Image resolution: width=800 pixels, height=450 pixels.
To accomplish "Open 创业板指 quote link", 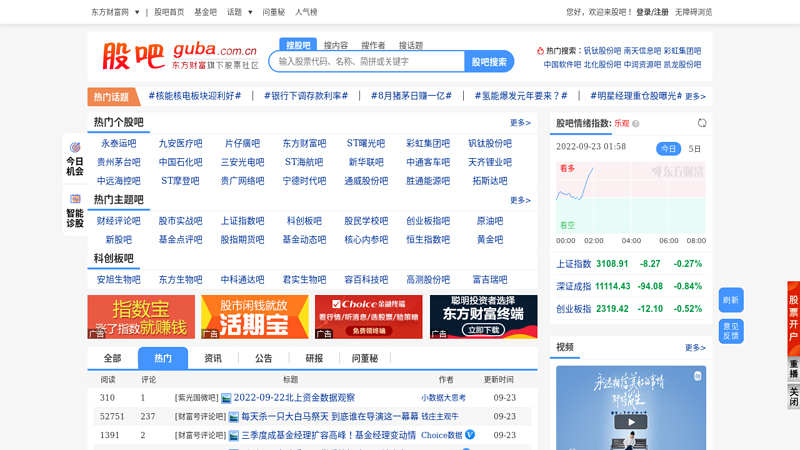I will (x=573, y=309).
